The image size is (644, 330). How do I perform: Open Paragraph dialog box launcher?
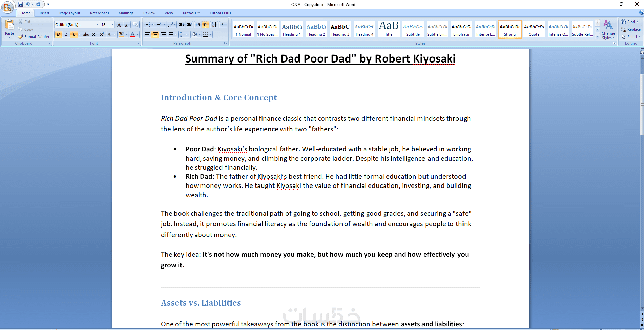pyautogui.click(x=226, y=43)
